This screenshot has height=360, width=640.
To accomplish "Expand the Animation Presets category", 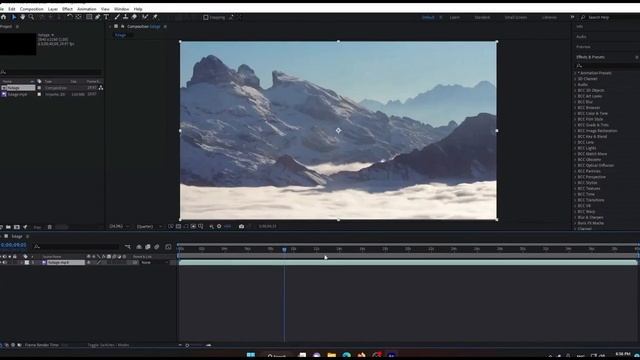I will (x=576, y=73).
